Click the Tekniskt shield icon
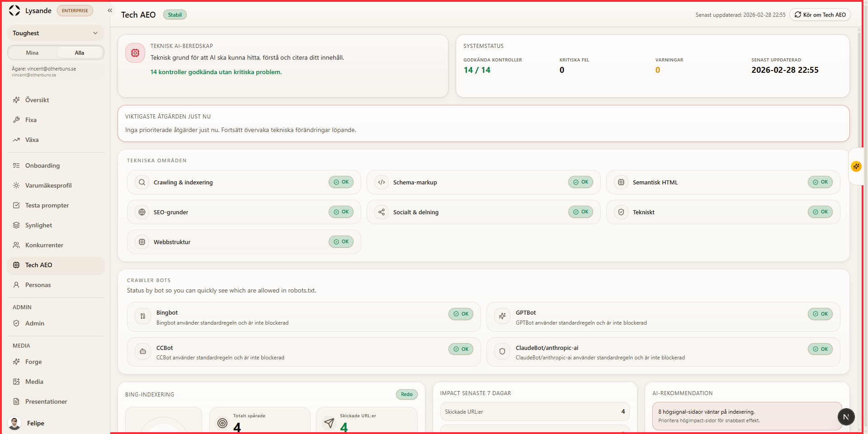 pos(621,212)
